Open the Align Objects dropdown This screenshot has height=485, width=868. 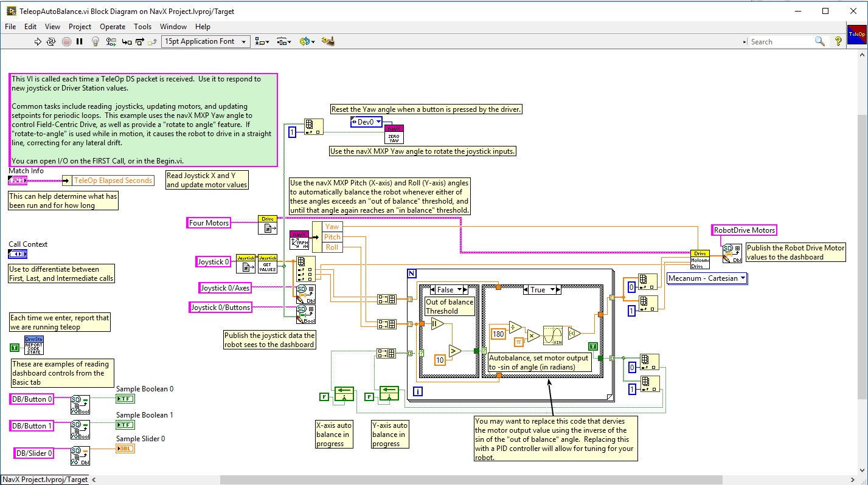coord(262,41)
